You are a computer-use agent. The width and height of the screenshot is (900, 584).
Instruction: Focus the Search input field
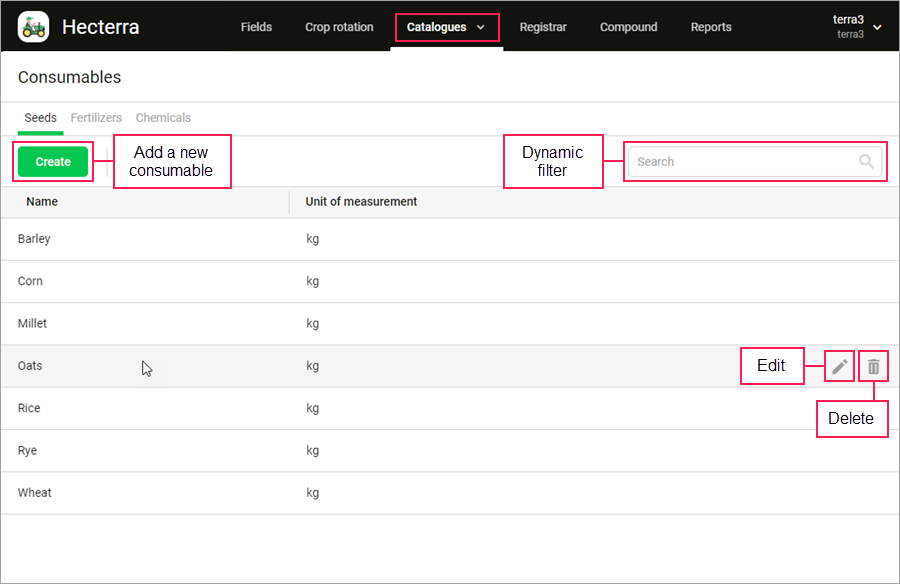754,161
